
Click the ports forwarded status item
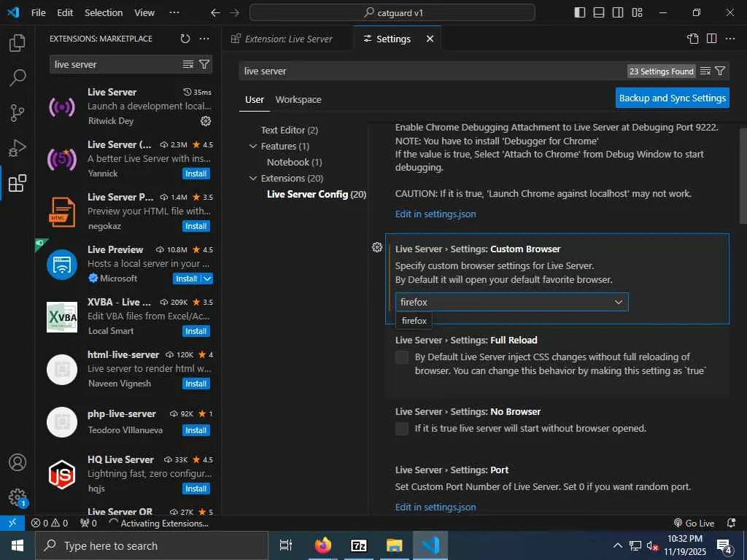coord(88,523)
